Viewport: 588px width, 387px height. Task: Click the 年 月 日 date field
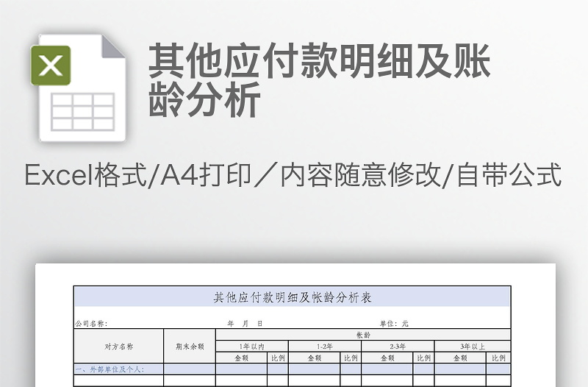pos(245,324)
